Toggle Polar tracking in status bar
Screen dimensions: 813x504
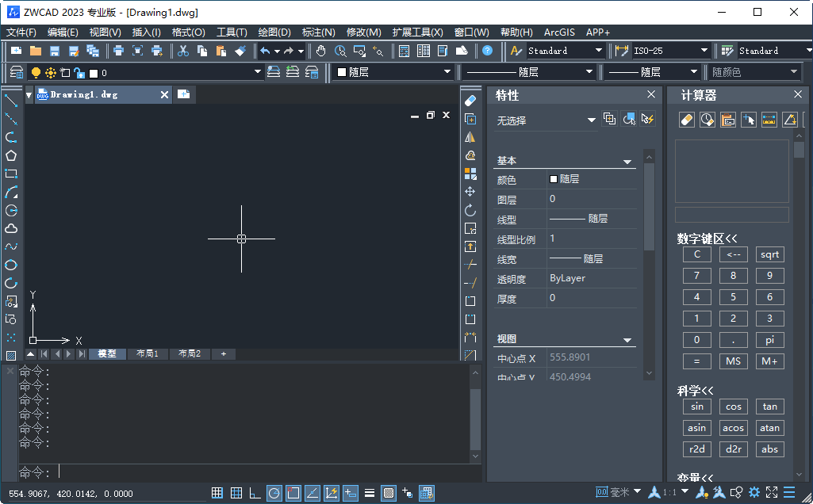pos(274,493)
